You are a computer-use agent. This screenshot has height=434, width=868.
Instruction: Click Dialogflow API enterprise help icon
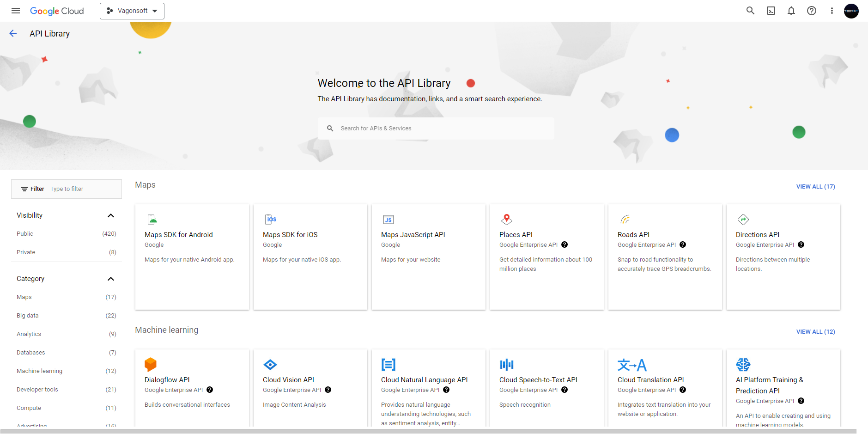(x=210, y=390)
